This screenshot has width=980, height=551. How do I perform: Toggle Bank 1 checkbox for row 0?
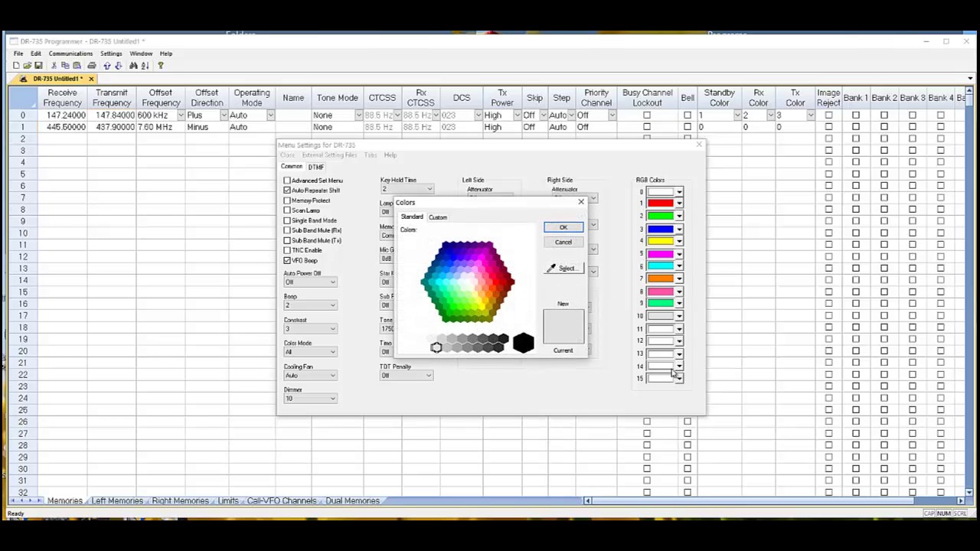[x=856, y=116]
